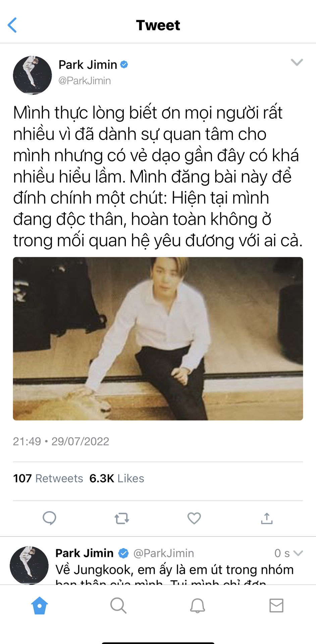The height and width of the screenshot is (644, 316).
Task: Tap the retweet arrows icon
Action: (122, 519)
